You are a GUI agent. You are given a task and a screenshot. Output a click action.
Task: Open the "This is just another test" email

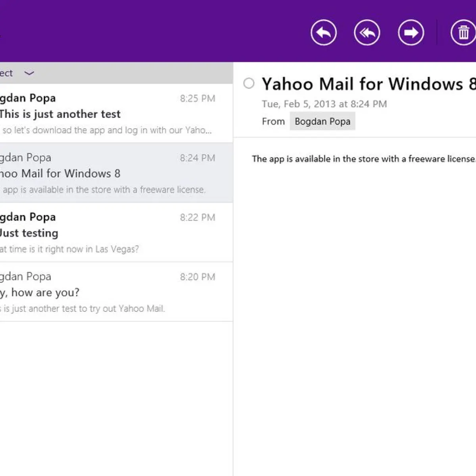[116, 113]
